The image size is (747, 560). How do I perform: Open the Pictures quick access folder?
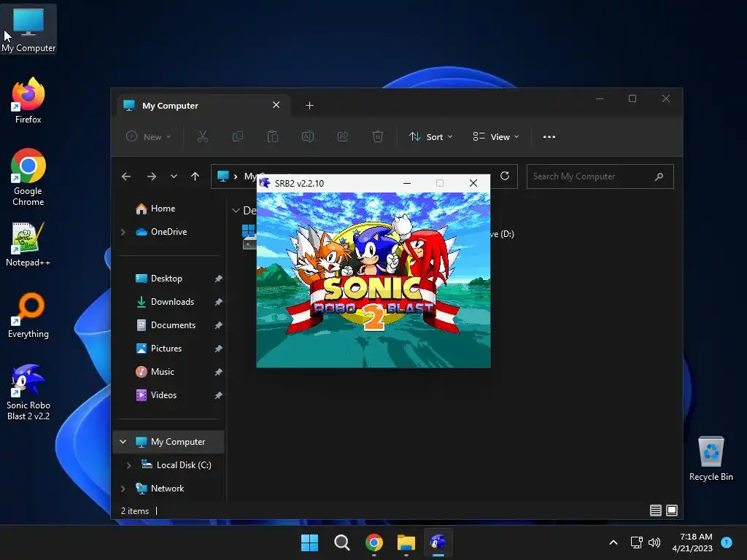pyautogui.click(x=158, y=349)
